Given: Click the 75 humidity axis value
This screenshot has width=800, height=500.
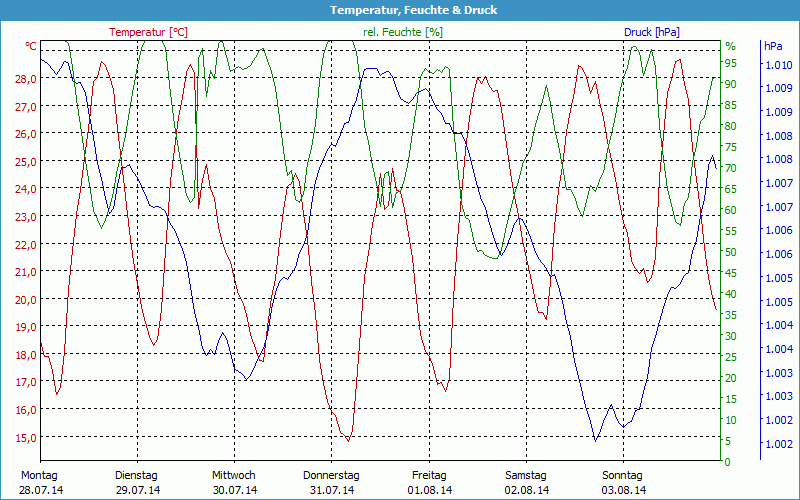Looking at the screenshot, I should point(731,147).
